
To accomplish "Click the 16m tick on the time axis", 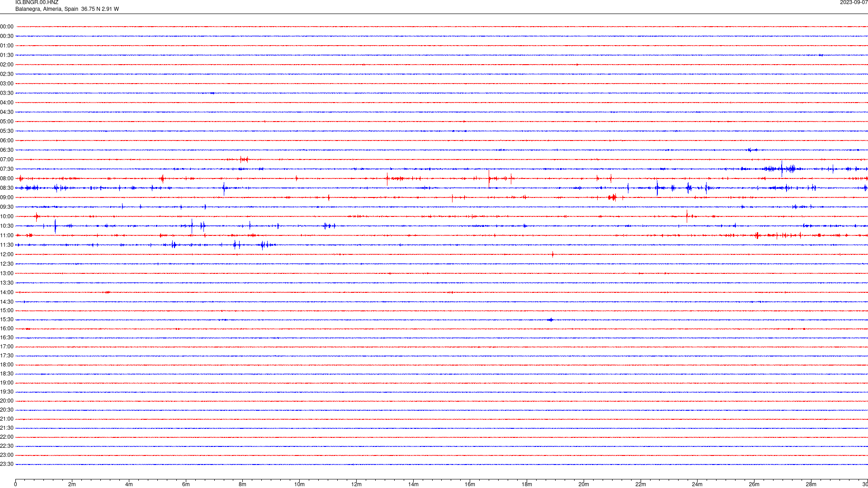I will [x=470, y=484].
